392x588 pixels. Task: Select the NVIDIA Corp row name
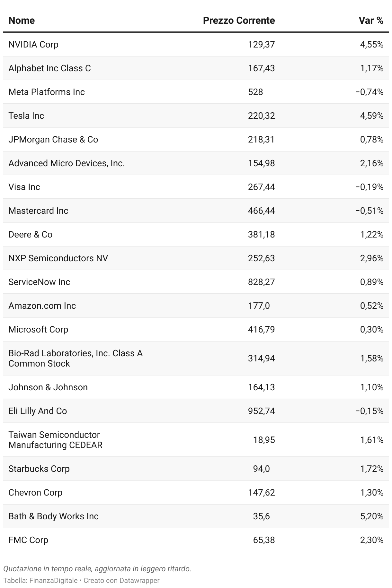(33, 44)
